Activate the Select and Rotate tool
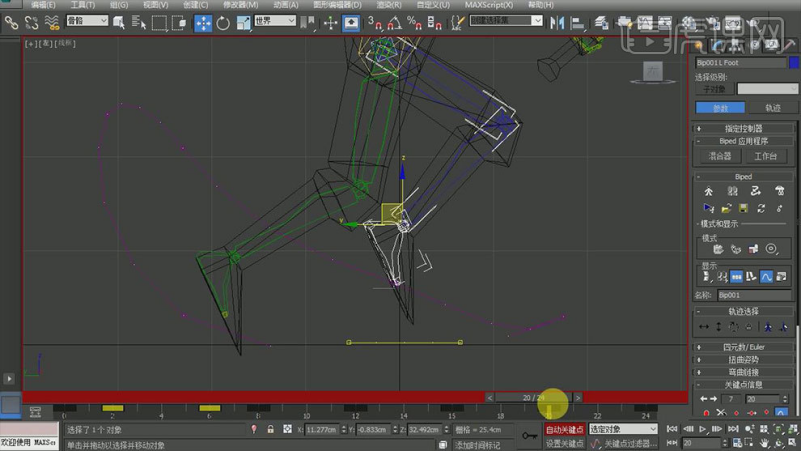Viewport: 802px width, 451px height. pos(223,23)
